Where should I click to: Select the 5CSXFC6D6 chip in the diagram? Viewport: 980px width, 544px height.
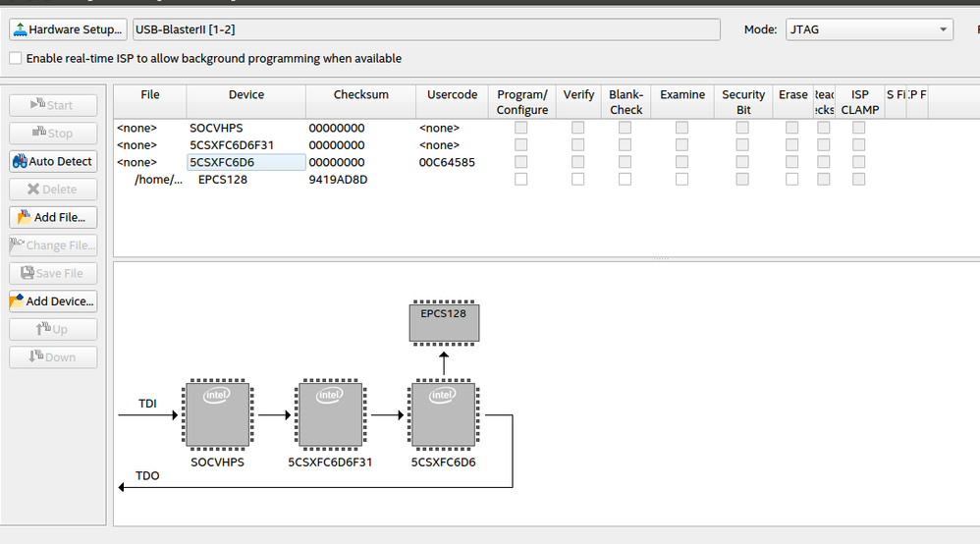click(443, 415)
